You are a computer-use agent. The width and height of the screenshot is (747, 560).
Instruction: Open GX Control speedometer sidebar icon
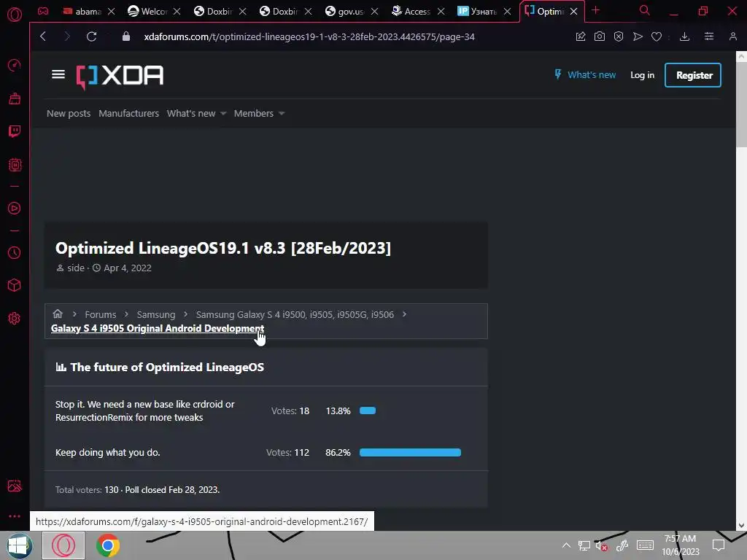[x=15, y=65]
